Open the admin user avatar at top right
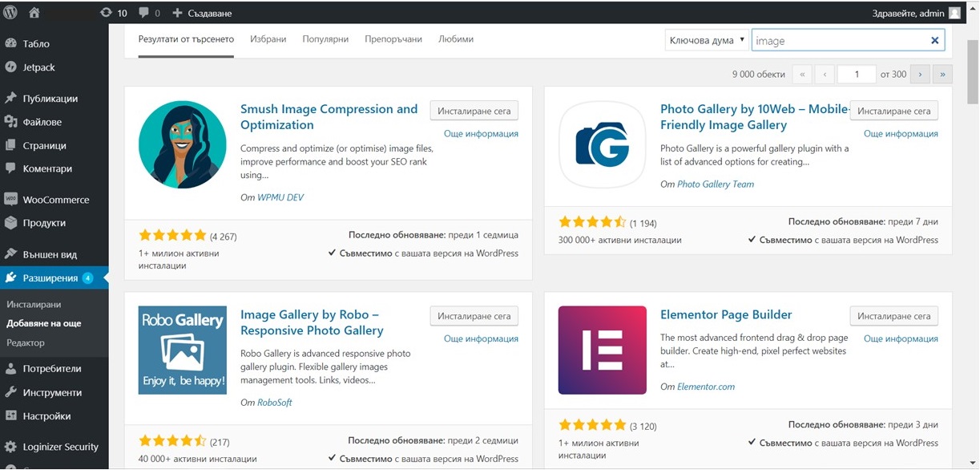 tap(954, 13)
